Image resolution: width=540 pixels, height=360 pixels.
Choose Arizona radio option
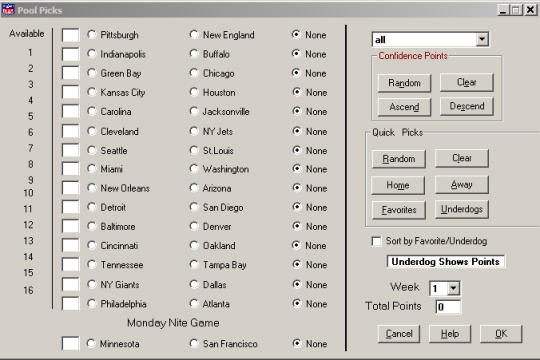coord(194,188)
